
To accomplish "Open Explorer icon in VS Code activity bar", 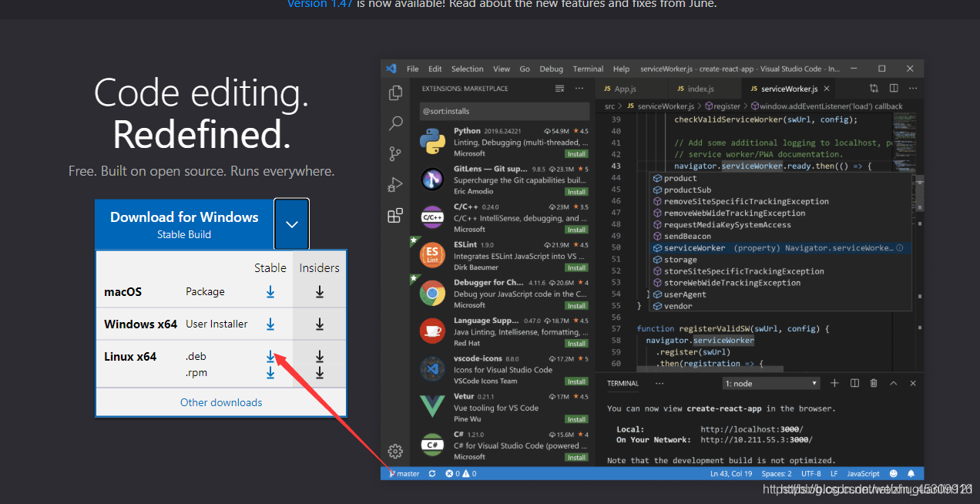I will pyautogui.click(x=395, y=92).
